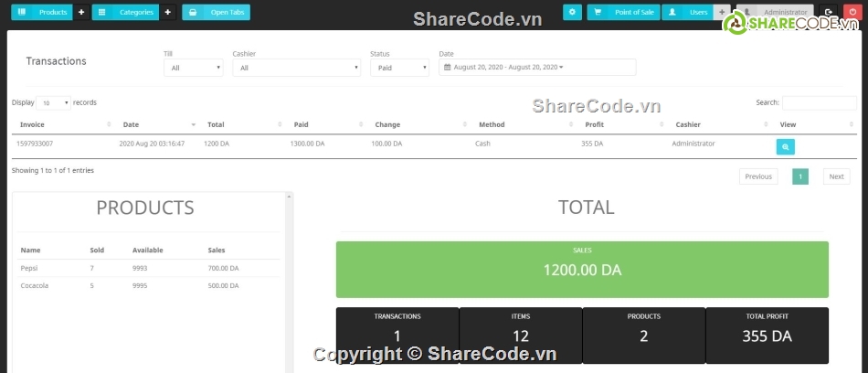Click cashier cell Administrator in table

coord(693,144)
